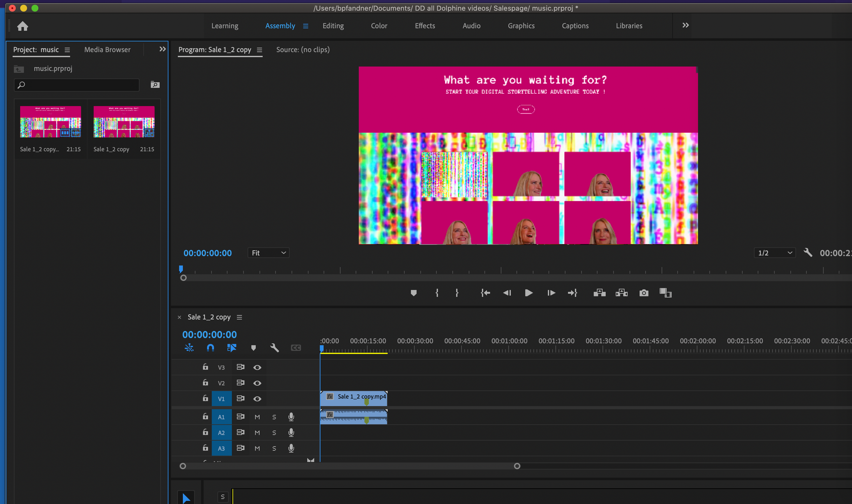Screen dimensions: 852x504
Task: Click the Add Marker button in Program monitor
Action: point(413,293)
